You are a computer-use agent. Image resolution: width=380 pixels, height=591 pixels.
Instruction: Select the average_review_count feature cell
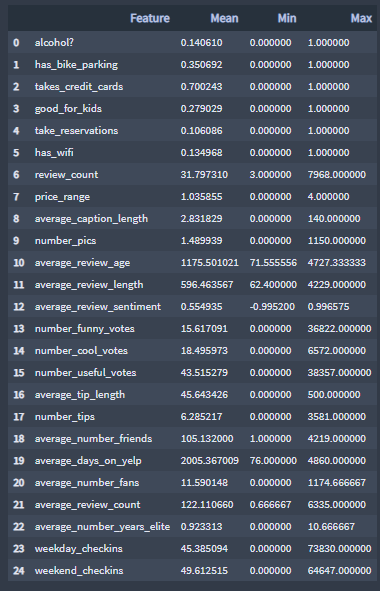coord(87,504)
